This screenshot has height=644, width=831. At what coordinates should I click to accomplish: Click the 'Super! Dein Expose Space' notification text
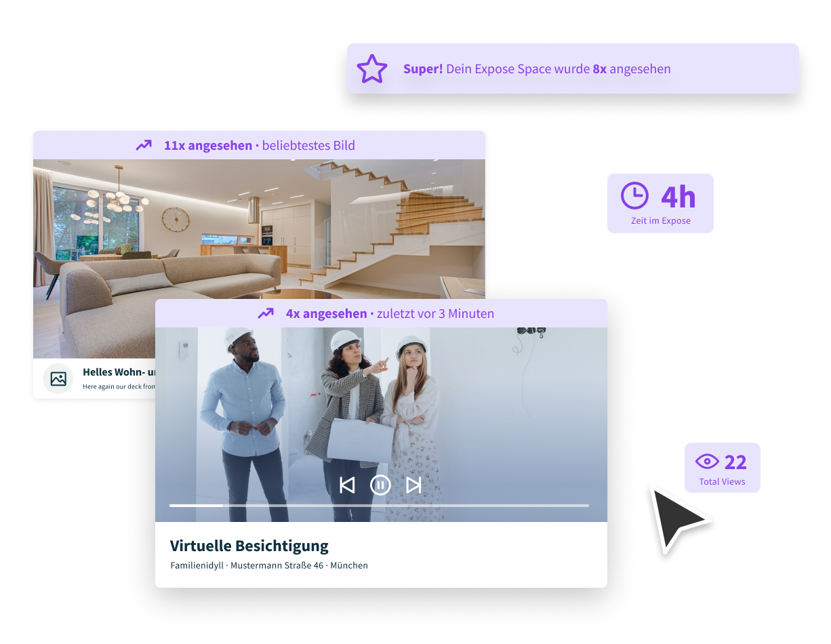click(537, 69)
